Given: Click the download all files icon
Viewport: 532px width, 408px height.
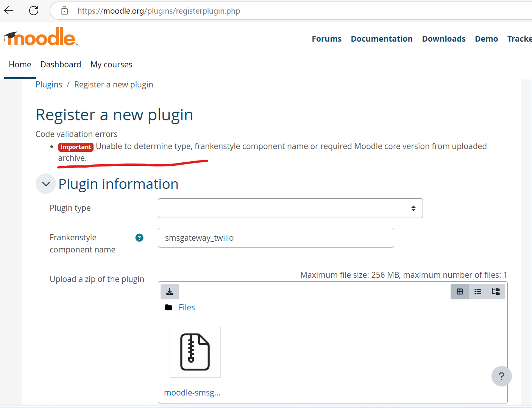Looking at the screenshot, I should coord(170,291).
